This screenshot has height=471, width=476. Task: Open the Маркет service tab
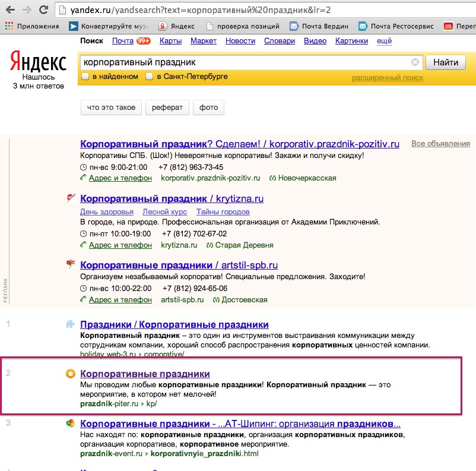[204, 41]
